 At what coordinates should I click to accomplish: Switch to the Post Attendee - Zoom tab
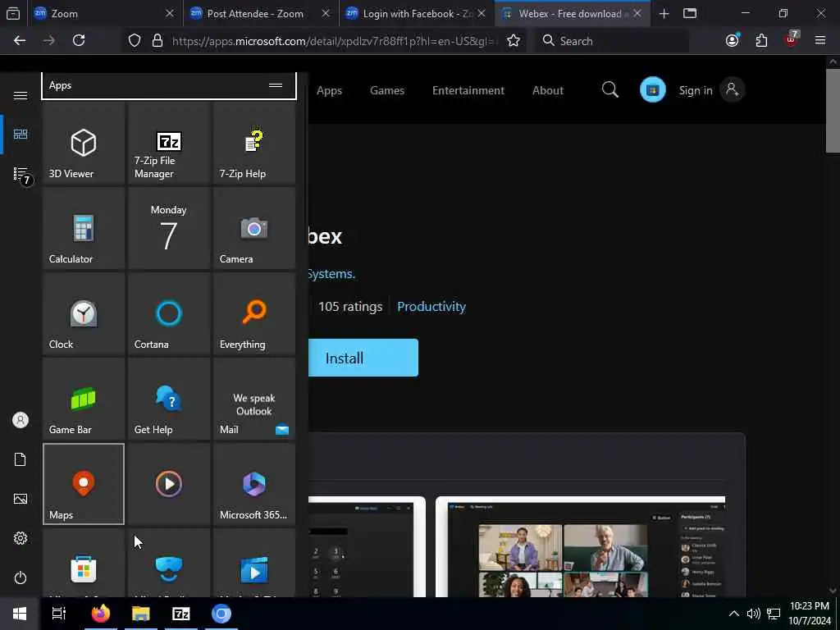point(260,13)
